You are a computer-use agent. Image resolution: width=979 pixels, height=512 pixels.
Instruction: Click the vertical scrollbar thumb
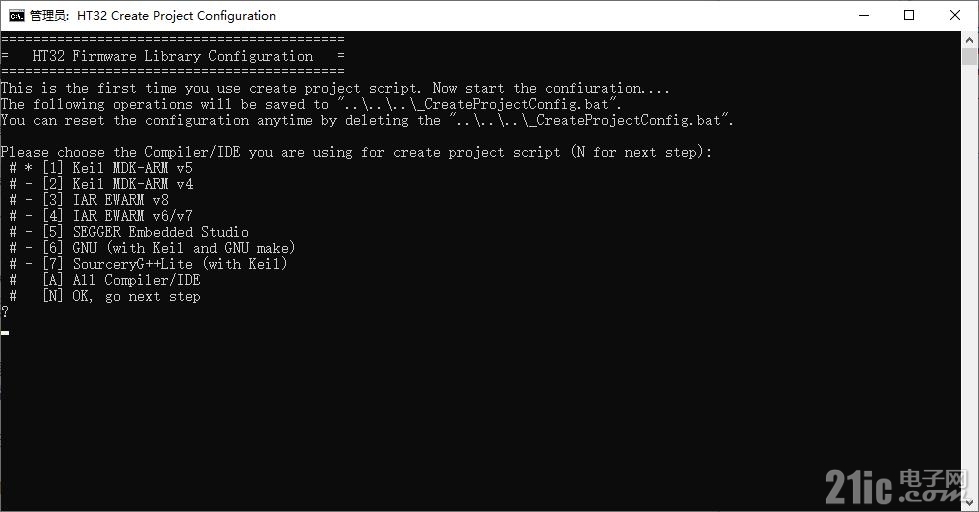(x=969, y=57)
